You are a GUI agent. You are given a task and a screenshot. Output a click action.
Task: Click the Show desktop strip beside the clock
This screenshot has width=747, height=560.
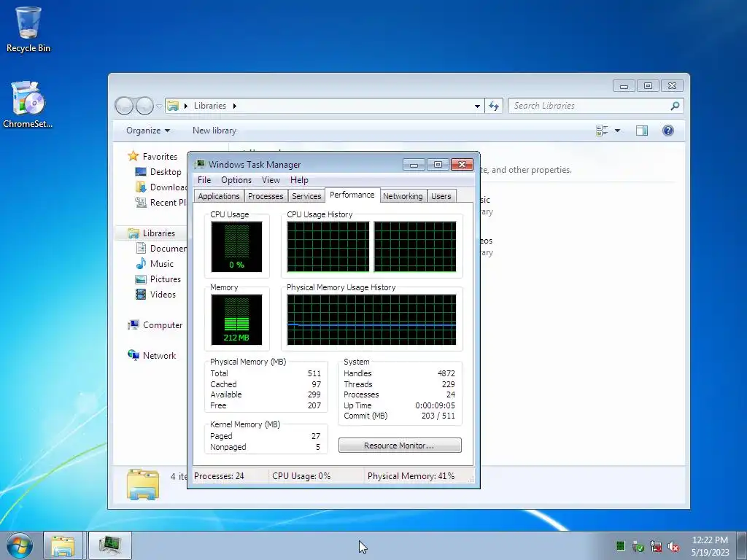tap(742, 545)
